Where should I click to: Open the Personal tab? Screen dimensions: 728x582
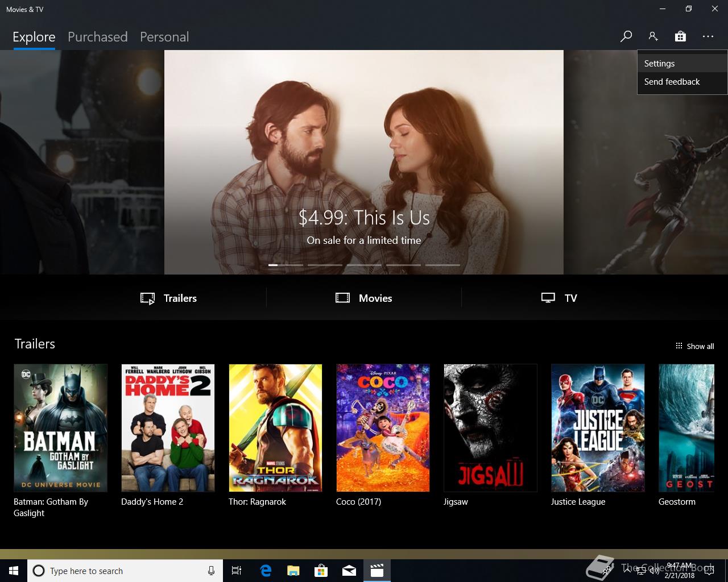(x=164, y=37)
